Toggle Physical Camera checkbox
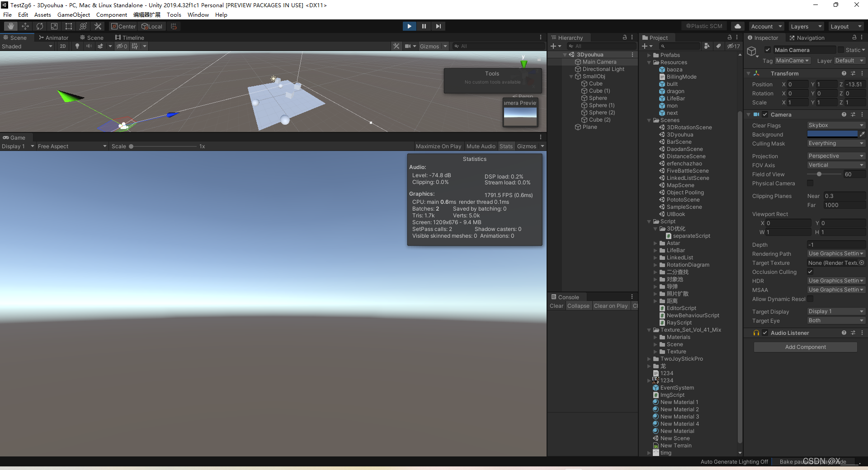The height and width of the screenshot is (470, 868). click(810, 183)
